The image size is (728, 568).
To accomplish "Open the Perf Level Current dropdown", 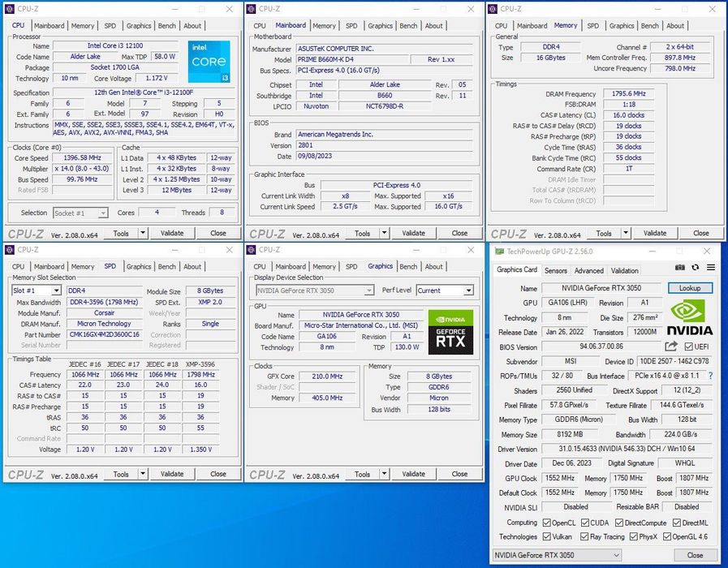I will [x=468, y=290].
